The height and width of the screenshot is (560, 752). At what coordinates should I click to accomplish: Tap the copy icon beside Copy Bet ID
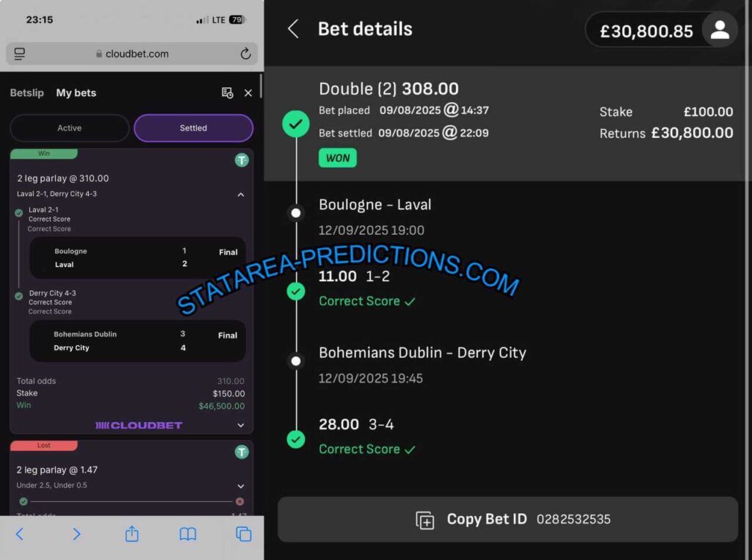point(425,520)
